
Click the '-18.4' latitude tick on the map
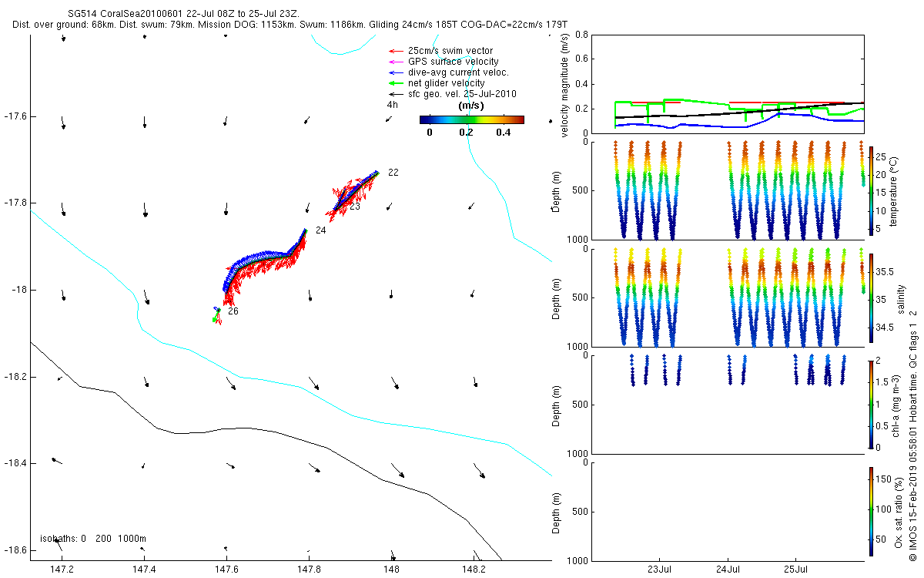(x=15, y=463)
